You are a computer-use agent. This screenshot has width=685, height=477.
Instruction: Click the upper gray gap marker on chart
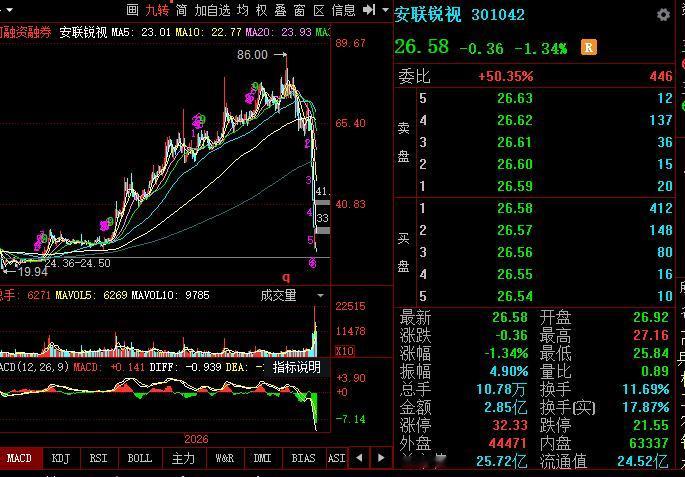point(322,202)
